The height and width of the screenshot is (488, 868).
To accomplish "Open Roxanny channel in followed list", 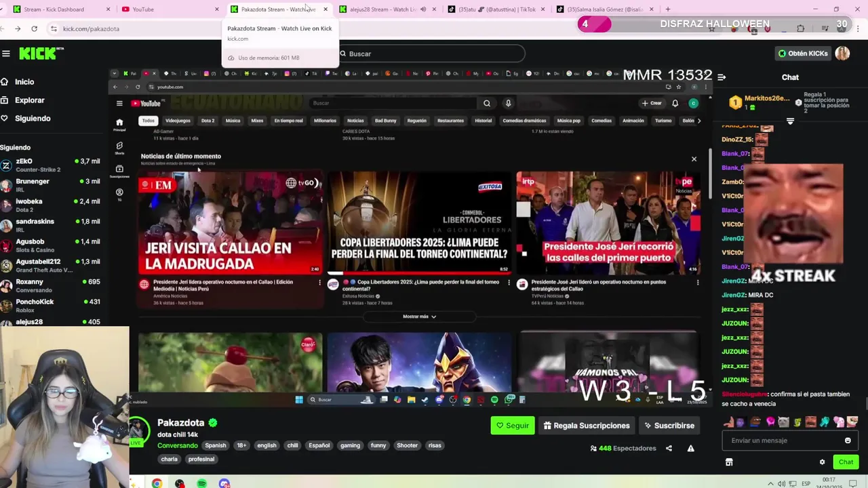I will pos(51,285).
